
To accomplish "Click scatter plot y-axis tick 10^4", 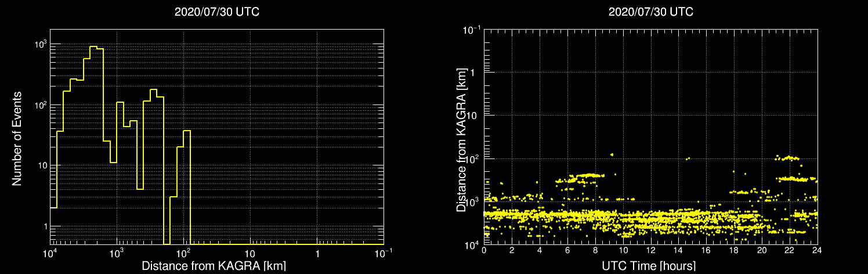I will [x=472, y=244].
